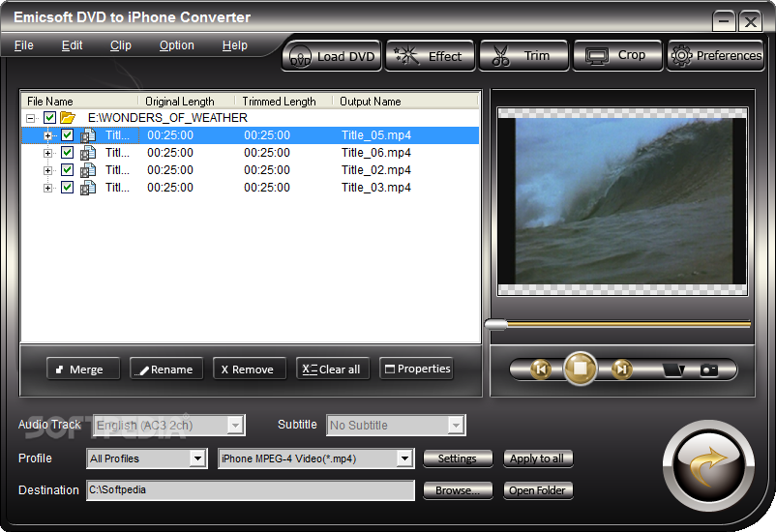Uncheck the Title_03.mp4 row checkbox
Image resolution: width=776 pixels, height=532 pixels.
click(68, 187)
